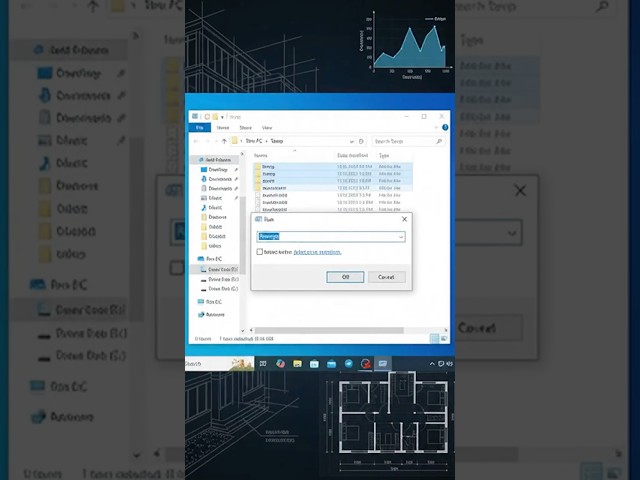This screenshot has height=480, width=640.
Task: Open the round blue messenger icon on the taskbar
Action: [x=349, y=363]
